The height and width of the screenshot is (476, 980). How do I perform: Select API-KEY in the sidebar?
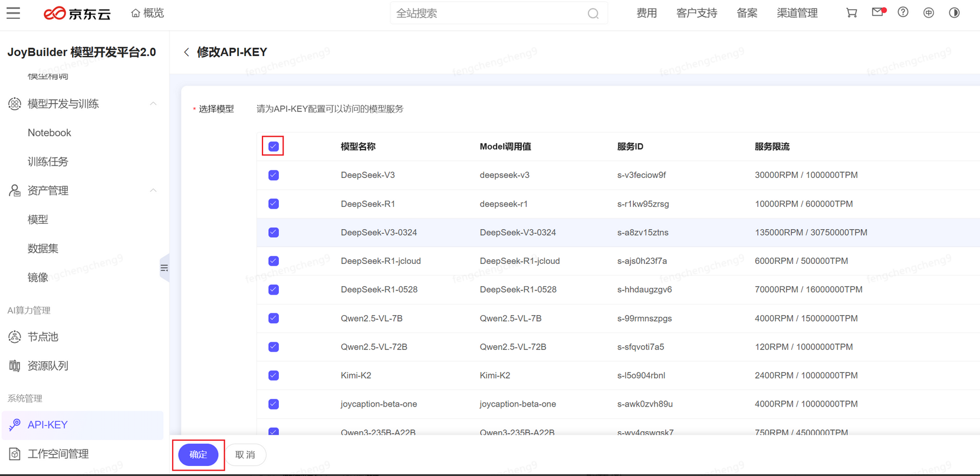coord(83,425)
